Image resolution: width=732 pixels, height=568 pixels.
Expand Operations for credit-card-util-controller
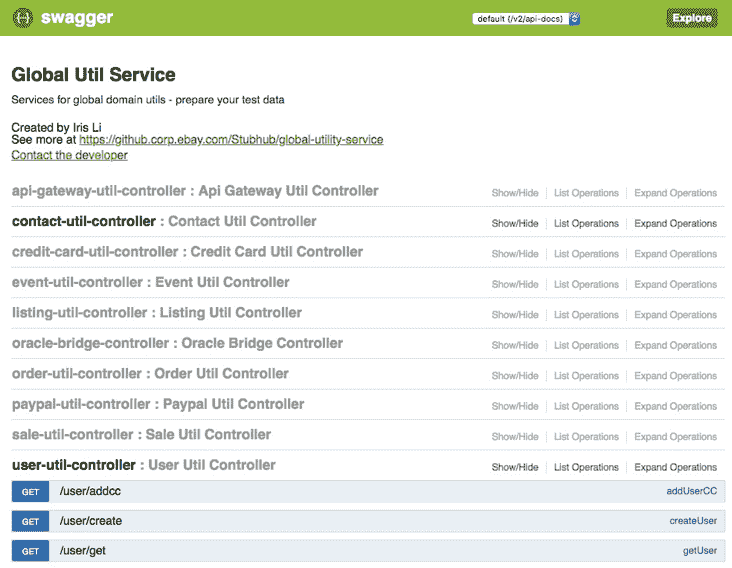[676, 254]
